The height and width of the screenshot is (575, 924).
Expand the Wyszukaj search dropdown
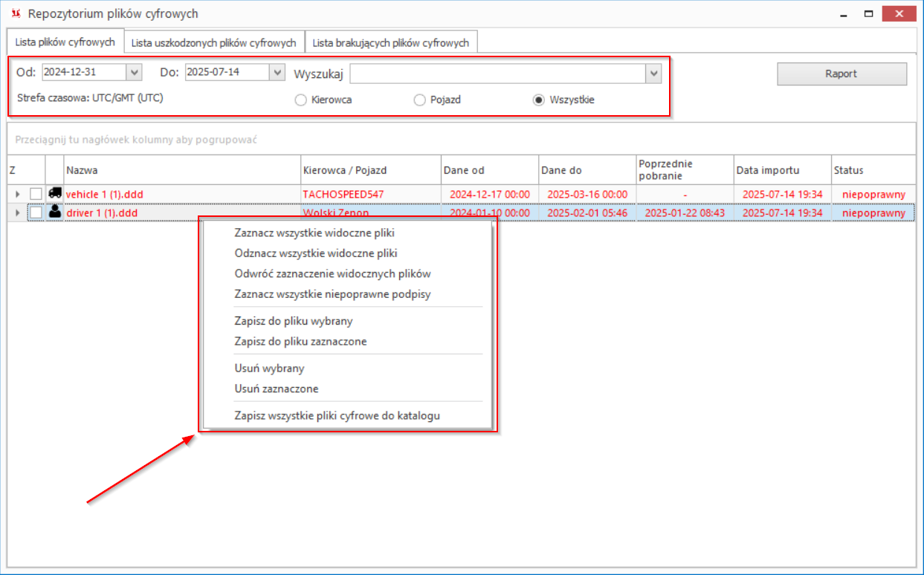click(653, 74)
